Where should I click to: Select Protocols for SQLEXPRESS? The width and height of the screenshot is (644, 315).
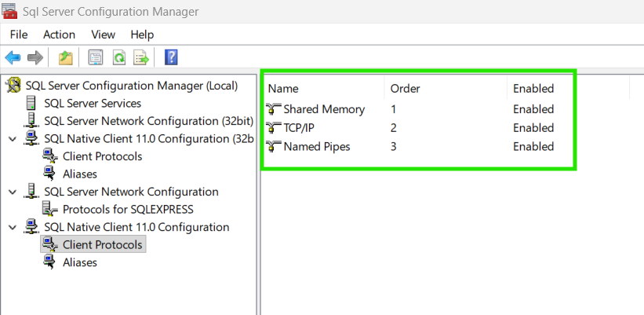128,209
